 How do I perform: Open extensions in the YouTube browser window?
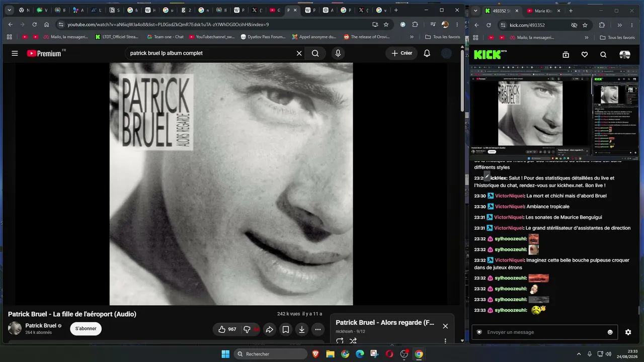pos(415,24)
